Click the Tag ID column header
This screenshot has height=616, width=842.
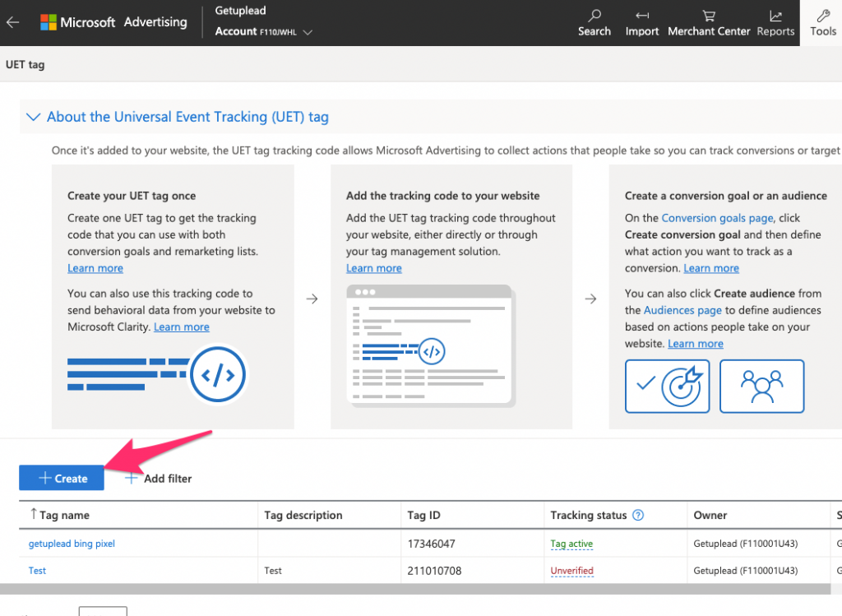[x=423, y=515]
